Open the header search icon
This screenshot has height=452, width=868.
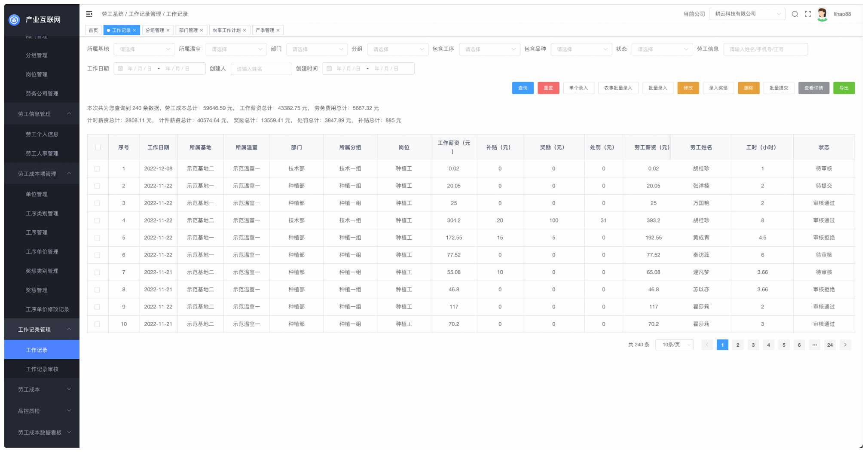(x=795, y=14)
